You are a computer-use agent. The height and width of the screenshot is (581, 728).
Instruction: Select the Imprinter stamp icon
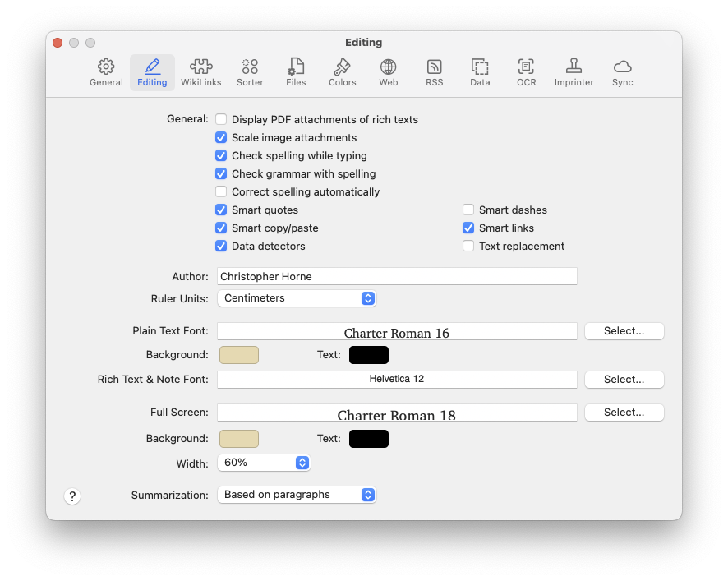point(574,72)
